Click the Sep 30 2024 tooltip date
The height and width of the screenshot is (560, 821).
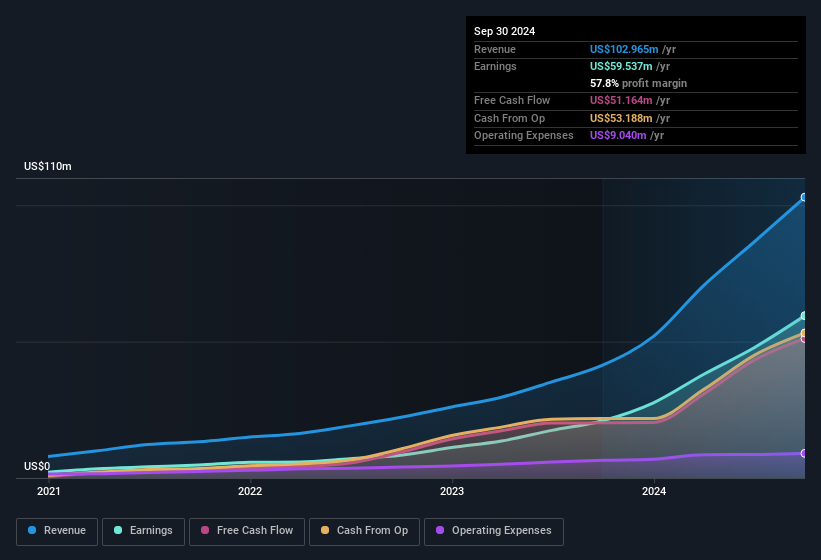504,31
